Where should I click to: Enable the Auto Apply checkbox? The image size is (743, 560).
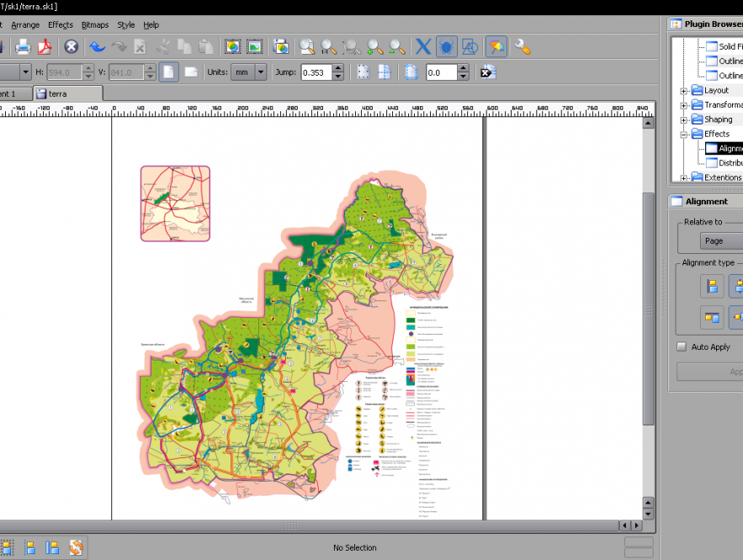click(x=682, y=346)
